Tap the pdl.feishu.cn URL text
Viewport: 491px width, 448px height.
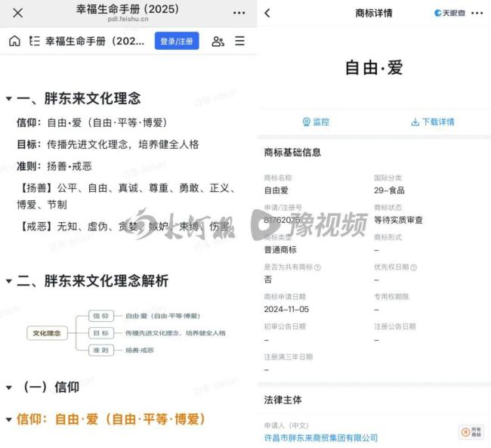tap(128, 19)
